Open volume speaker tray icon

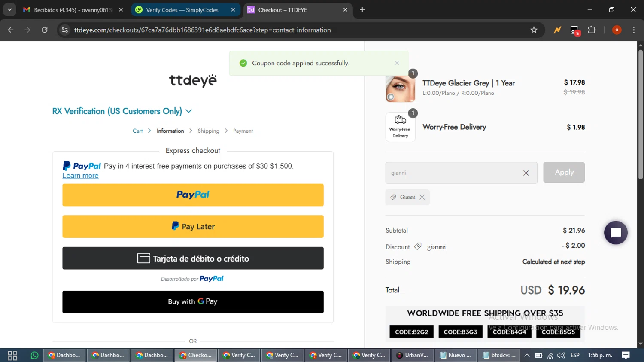(x=561, y=356)
